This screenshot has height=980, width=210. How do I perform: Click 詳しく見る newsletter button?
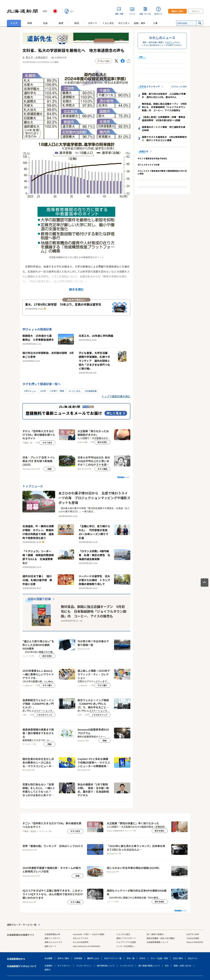(x=116, y=413)
